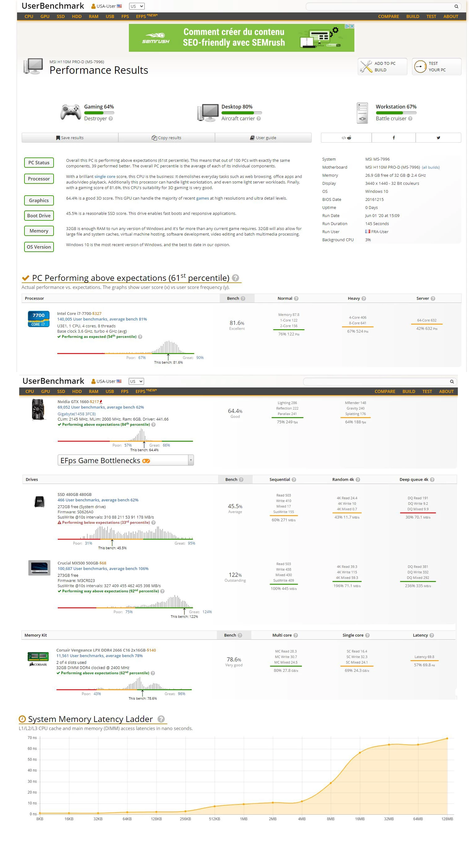
Task: Click the black SSD 480GB drive icon
Action: pos(39,501)
